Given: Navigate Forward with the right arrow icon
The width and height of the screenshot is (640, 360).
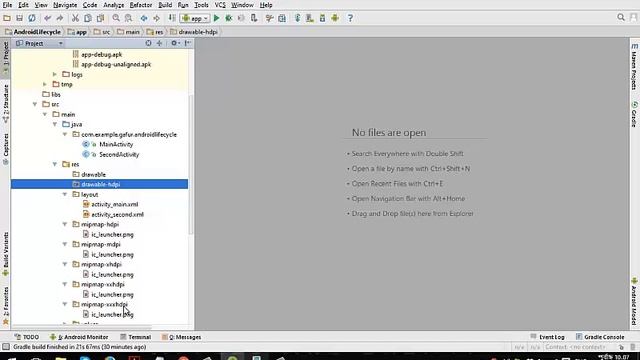Looking at the screenshot, I should pos(156,18).
